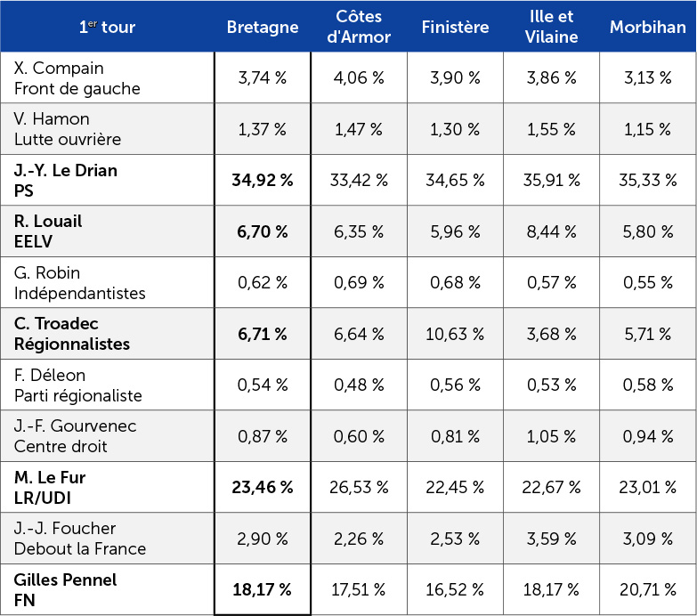Select Pennel's 20,71 % Morbihan value

[647, 589]
